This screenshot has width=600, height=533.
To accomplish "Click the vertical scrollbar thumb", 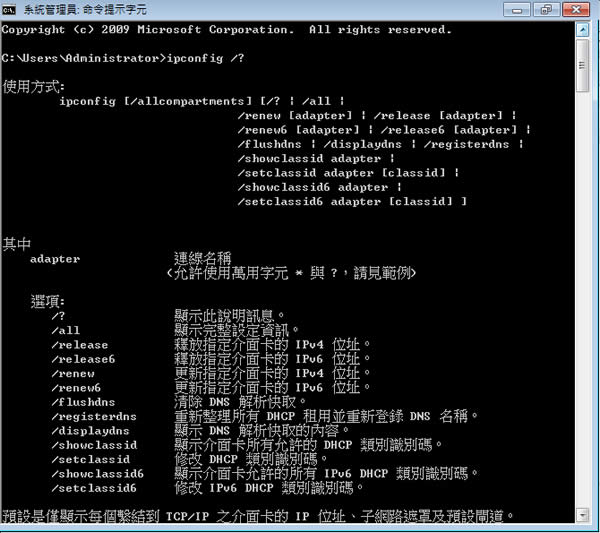I will [x=582, y=65].
